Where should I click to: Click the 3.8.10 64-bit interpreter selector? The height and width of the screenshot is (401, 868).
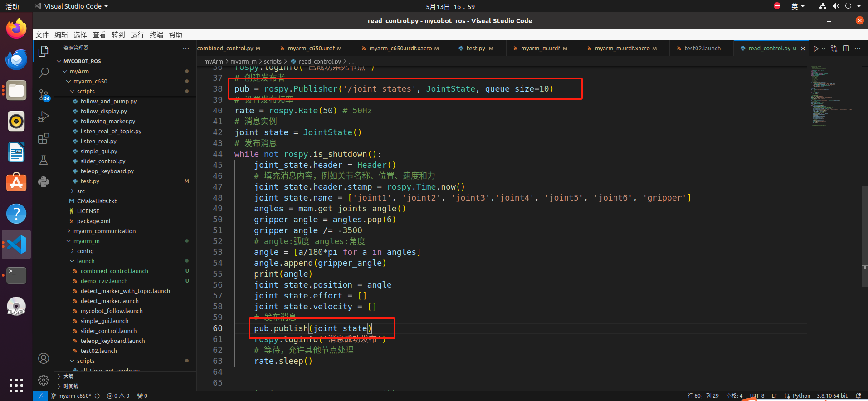pos(832,396)
